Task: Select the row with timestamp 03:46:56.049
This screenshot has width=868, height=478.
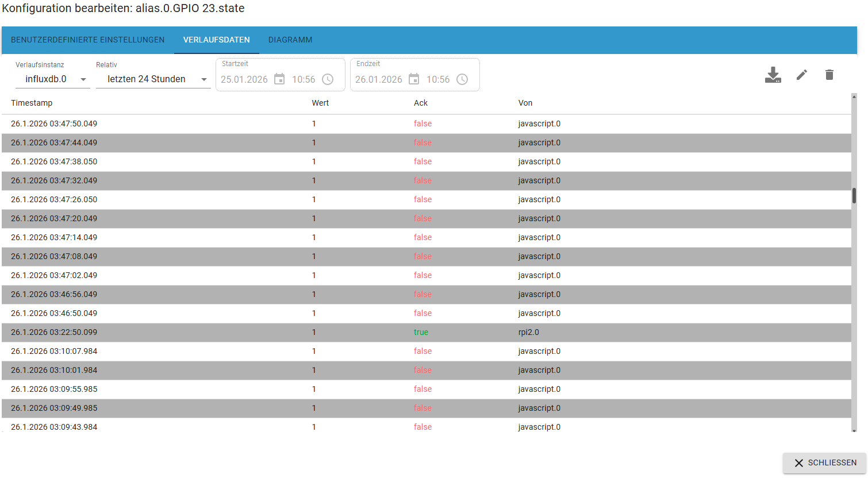Action: coord(427,294)
